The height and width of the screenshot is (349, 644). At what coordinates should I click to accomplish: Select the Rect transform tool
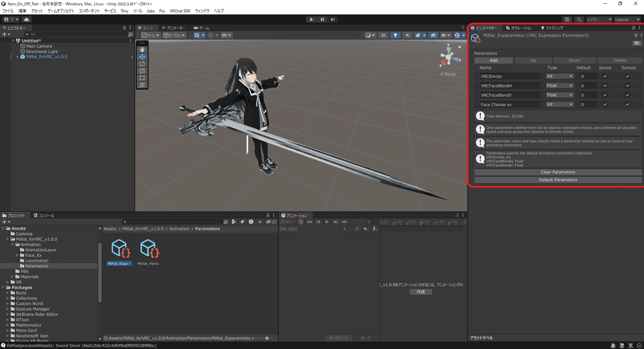pyautogui.click(x=142, y=78)
